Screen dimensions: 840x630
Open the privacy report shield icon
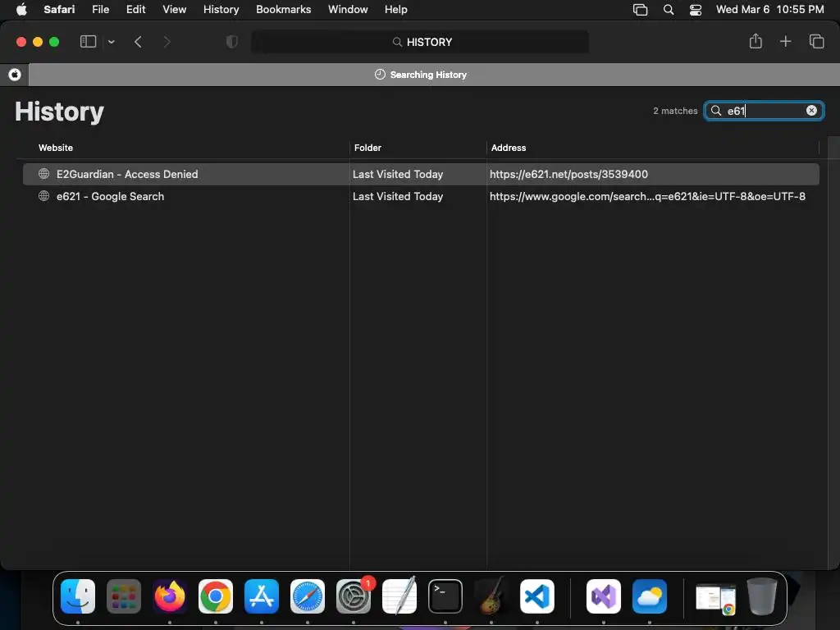232,42
